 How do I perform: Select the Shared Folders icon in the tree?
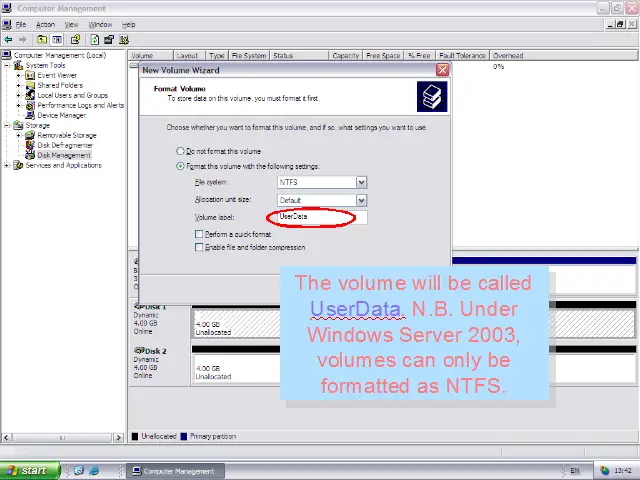point(30,85)
